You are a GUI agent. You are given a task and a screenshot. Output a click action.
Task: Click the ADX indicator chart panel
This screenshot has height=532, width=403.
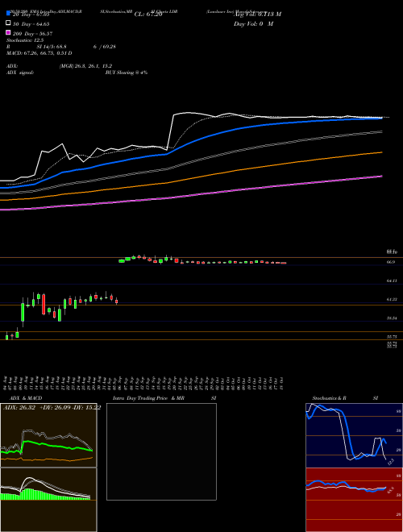pyautogui.click(x=48, y=435)
